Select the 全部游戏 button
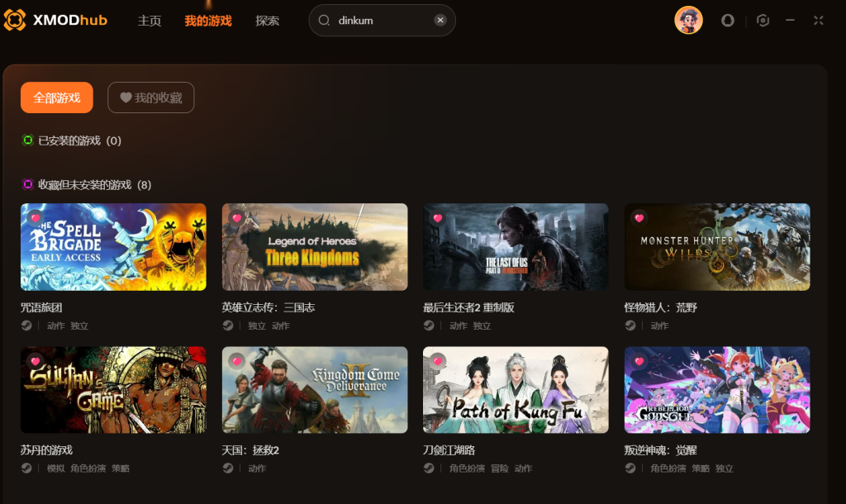The image size is (846, 504). [57, 97]
